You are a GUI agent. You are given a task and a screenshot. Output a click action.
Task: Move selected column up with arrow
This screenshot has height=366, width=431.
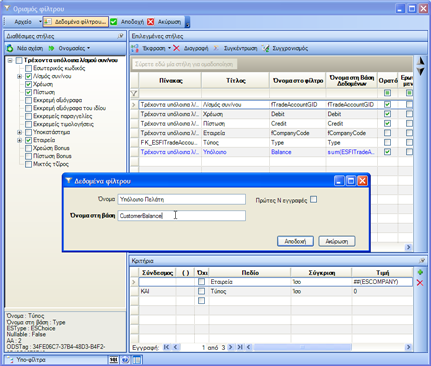coord(421,61)
